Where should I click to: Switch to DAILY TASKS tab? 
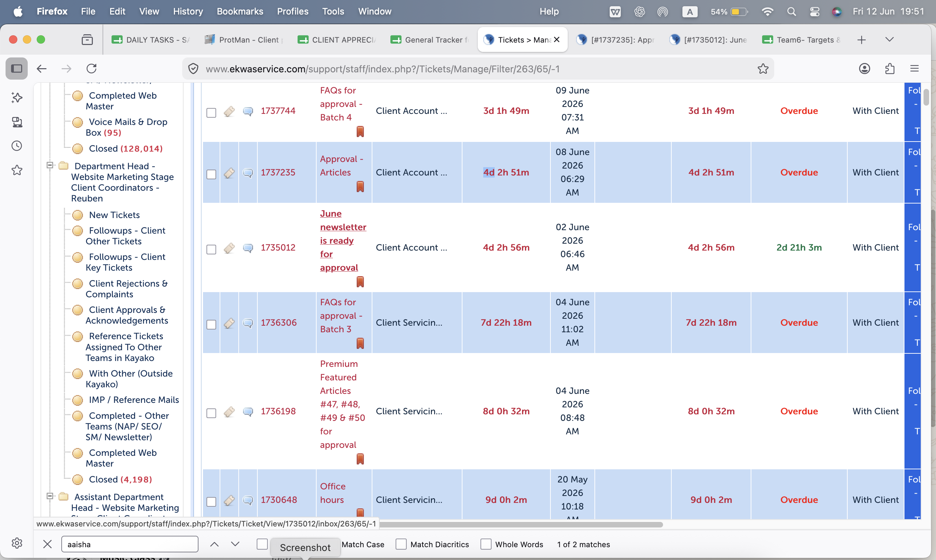(150, 39)
